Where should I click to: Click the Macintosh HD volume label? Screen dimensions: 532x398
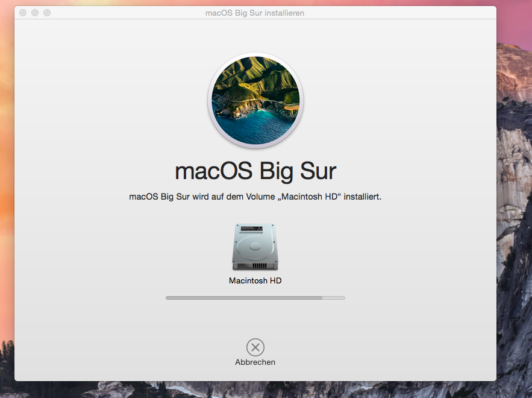[255, 280]
